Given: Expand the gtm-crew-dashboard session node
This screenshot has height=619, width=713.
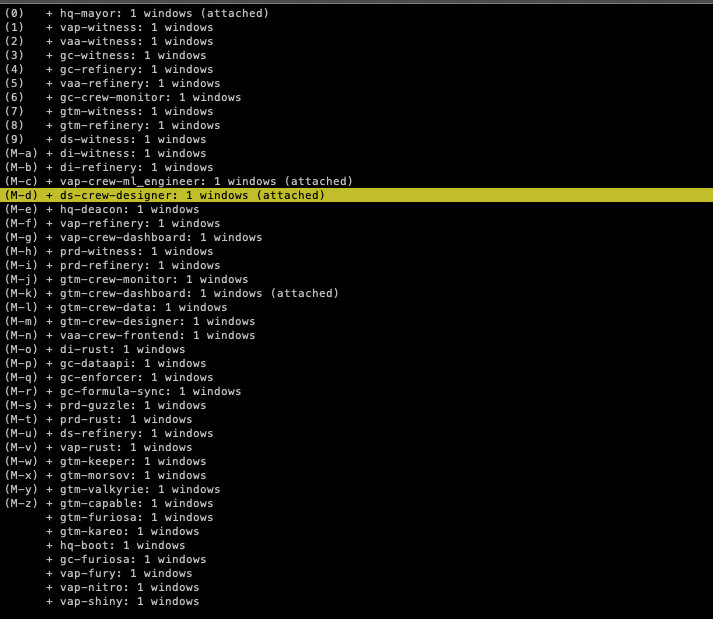Looking at the screenshot, I should click(49, 294).
